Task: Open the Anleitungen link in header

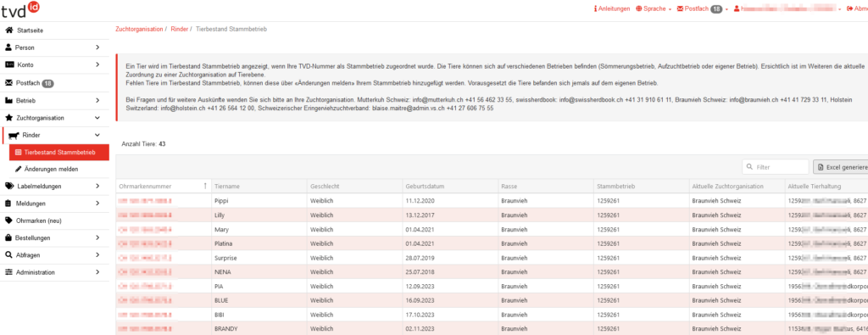Action: (612, 8)
